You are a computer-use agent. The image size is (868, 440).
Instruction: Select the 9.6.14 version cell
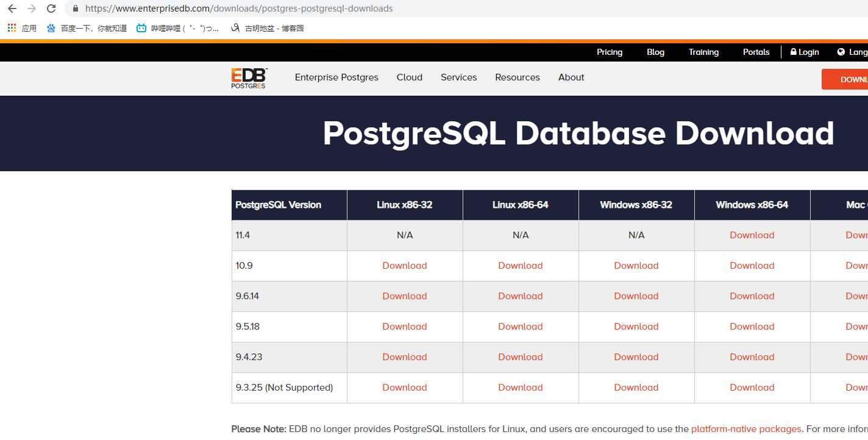pos(290,296)
